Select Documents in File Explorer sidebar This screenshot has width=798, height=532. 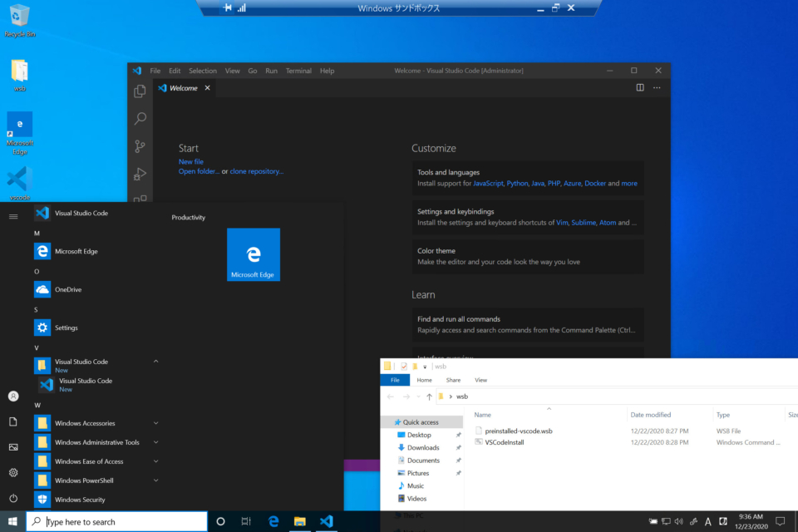pos(423,461)
